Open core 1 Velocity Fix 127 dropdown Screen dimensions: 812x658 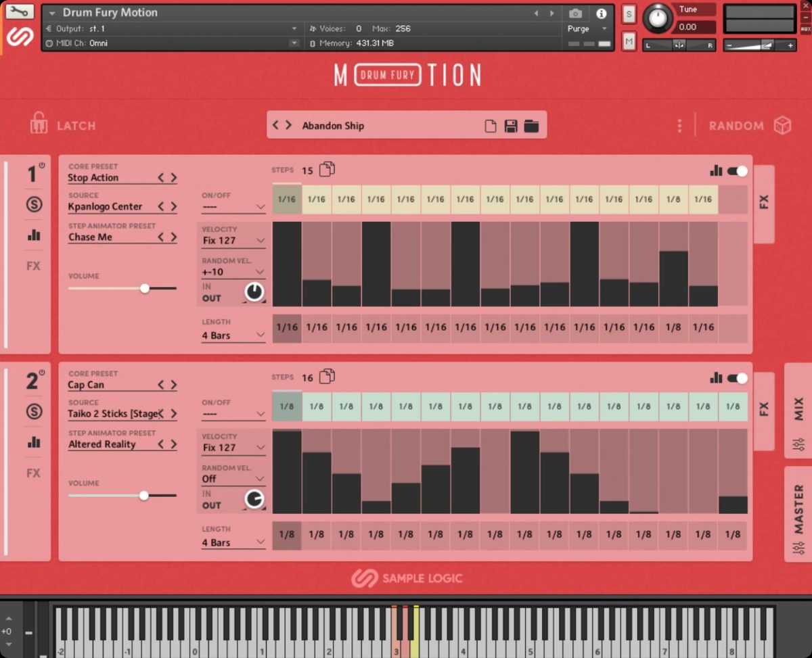(x=233, y=240)
